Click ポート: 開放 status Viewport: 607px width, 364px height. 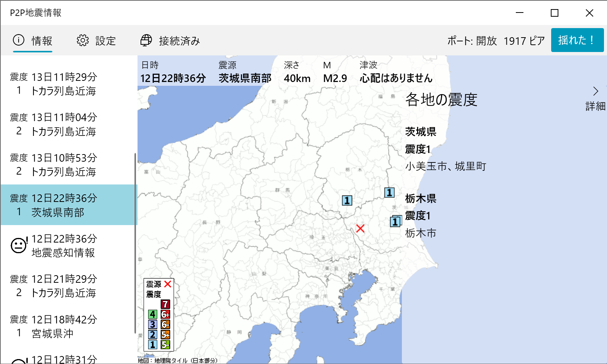[472, 41]
